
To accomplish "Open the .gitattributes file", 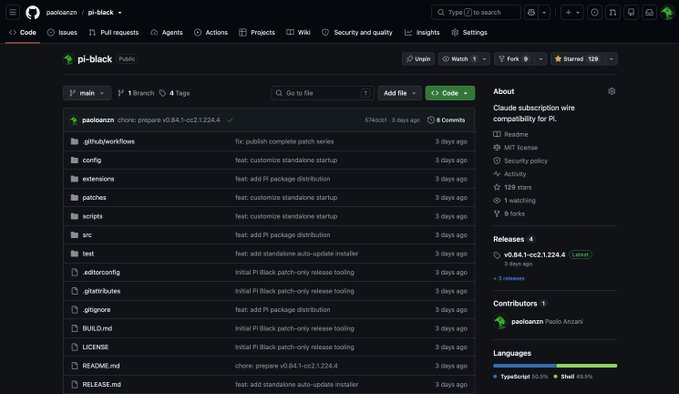I will [x=102, y=291].
